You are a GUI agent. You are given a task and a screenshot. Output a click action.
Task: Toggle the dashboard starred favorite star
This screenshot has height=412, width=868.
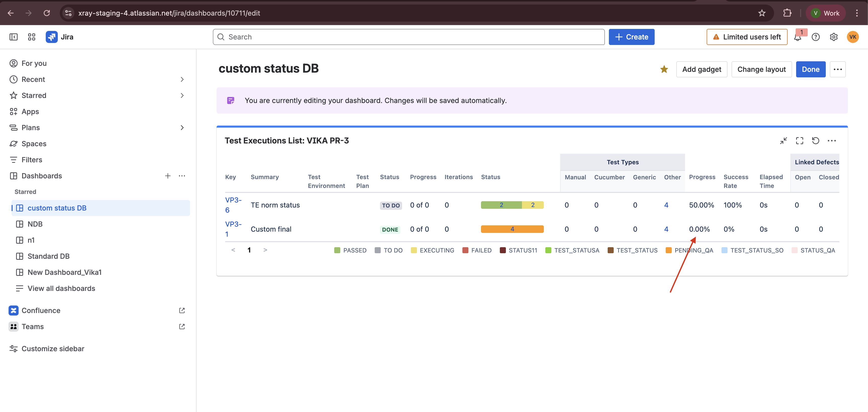[x=664, y=69]
